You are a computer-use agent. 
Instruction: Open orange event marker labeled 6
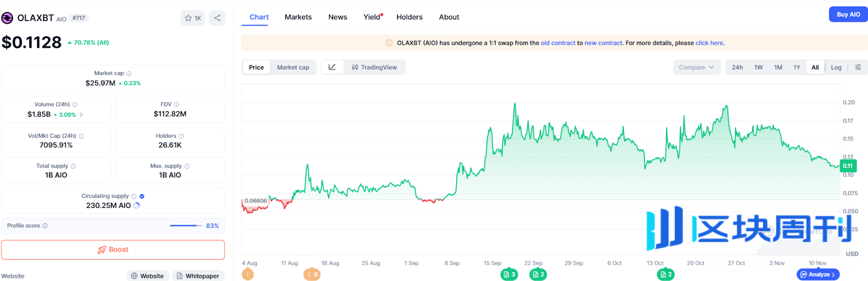coord(312,274)
